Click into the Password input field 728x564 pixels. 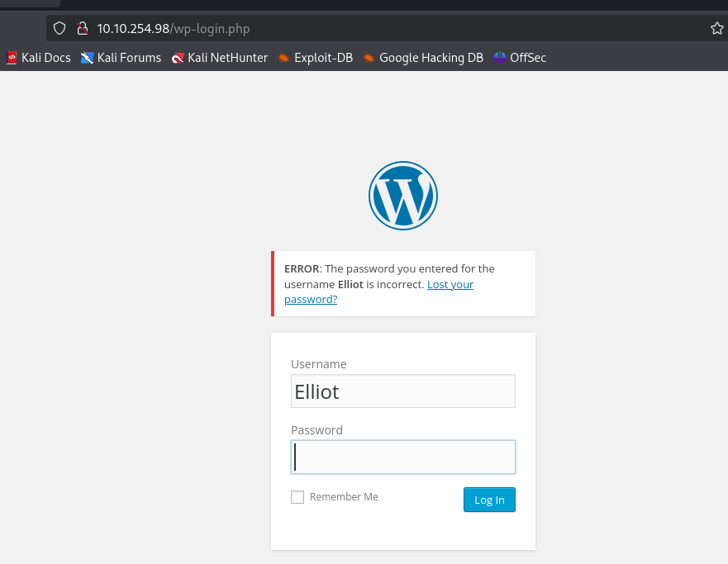click(x=402, y=457)
